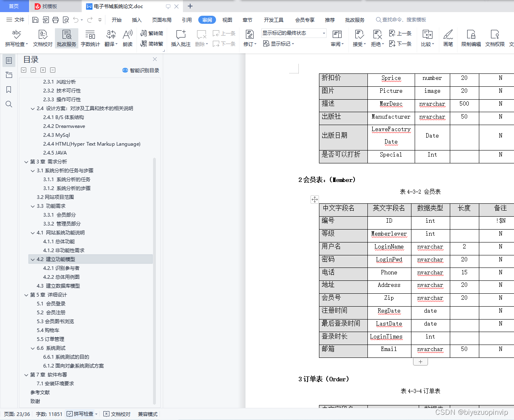Jump to 2.4.3 MySql in outline

[x=57, y=135]
